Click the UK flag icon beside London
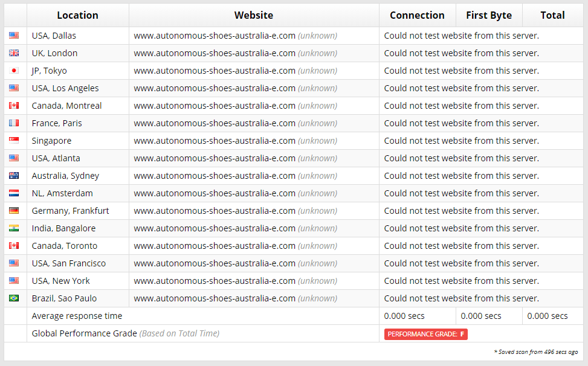 click(14, 53)
